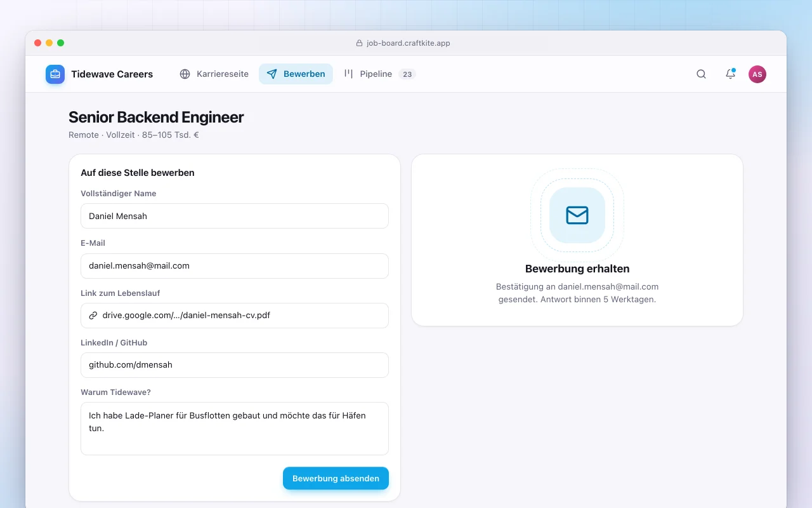Click the Warum Tidewave? label
This screenshot has height=508, width=812.
(116, 392)
